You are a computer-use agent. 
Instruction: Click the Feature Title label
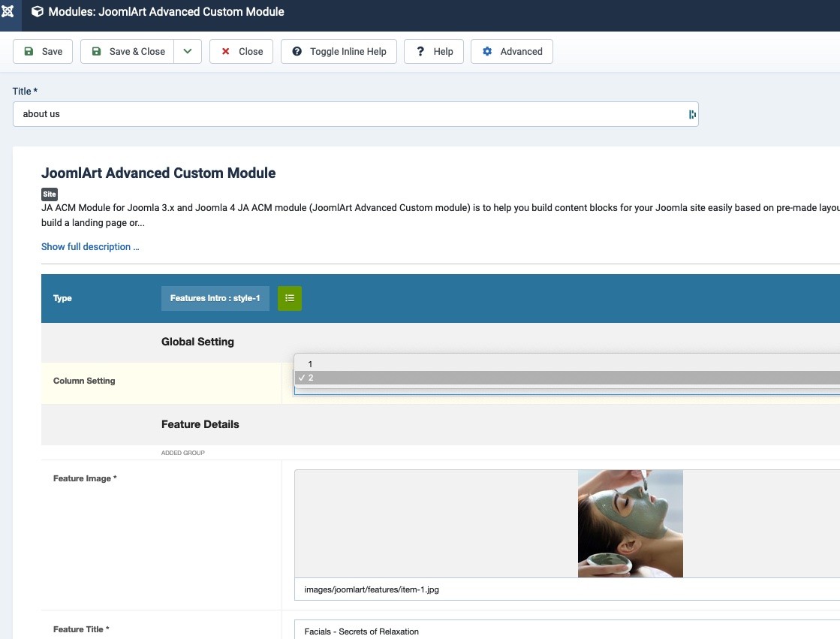click(81, 629)
